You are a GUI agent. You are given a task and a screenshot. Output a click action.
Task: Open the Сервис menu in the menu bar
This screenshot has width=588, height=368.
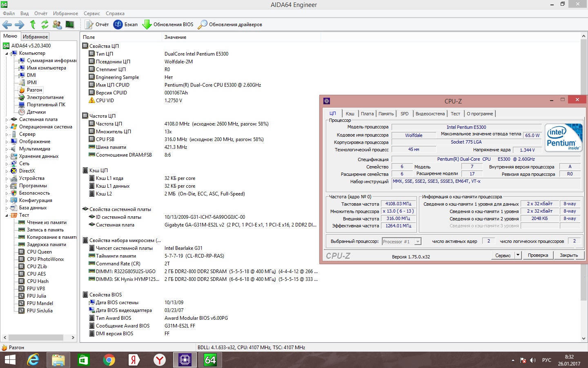point(92,13)
